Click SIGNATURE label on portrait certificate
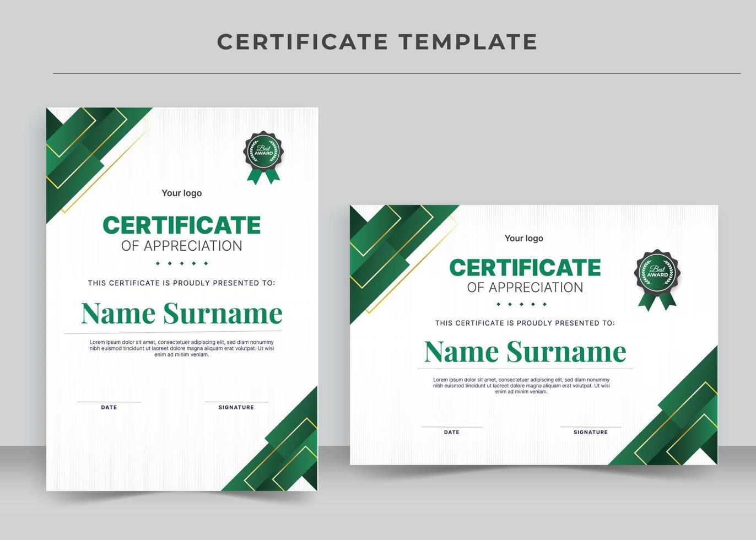 coord(236,407)
